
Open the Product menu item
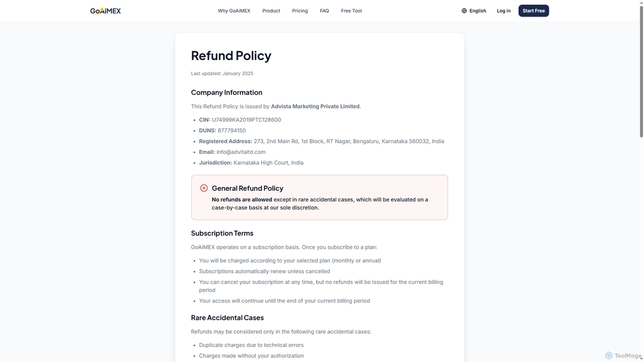pyautogui.click(x=271, y=11)
